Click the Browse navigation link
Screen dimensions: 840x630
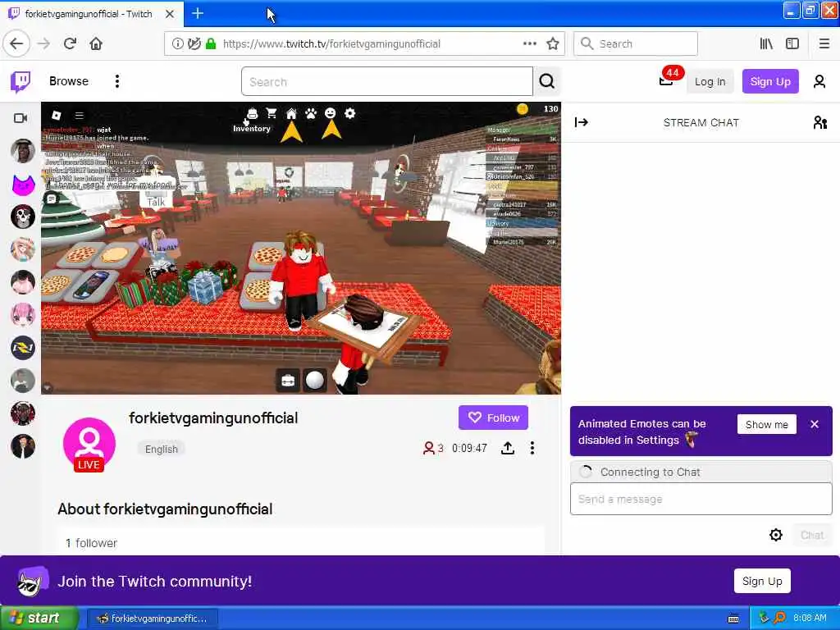(x=69, y=81)
